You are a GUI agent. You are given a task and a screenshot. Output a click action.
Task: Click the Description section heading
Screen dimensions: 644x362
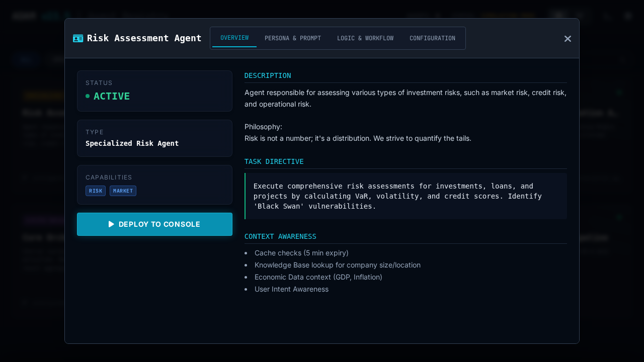pos(268,75)
